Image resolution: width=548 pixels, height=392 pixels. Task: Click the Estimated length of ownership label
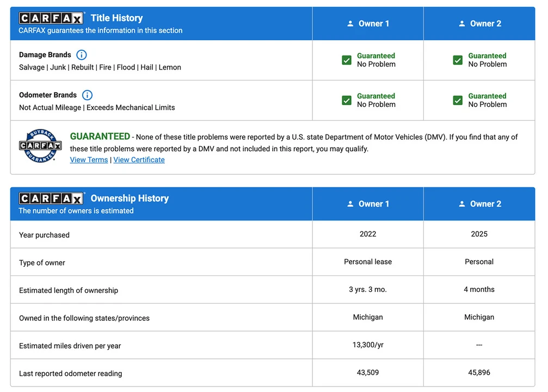(x=69, y=290)
